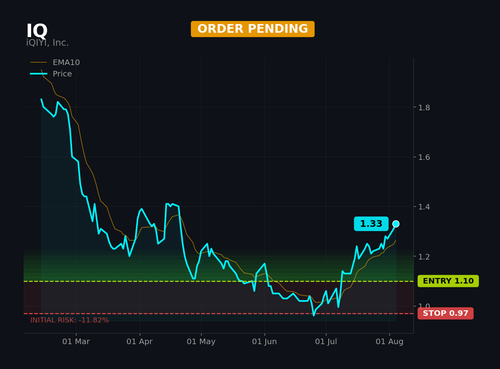Image resolution: width=500 pixels, height=369 pixels.
Task: Click the ORDER PENDING status badge
Action: (x=253, y=29)
